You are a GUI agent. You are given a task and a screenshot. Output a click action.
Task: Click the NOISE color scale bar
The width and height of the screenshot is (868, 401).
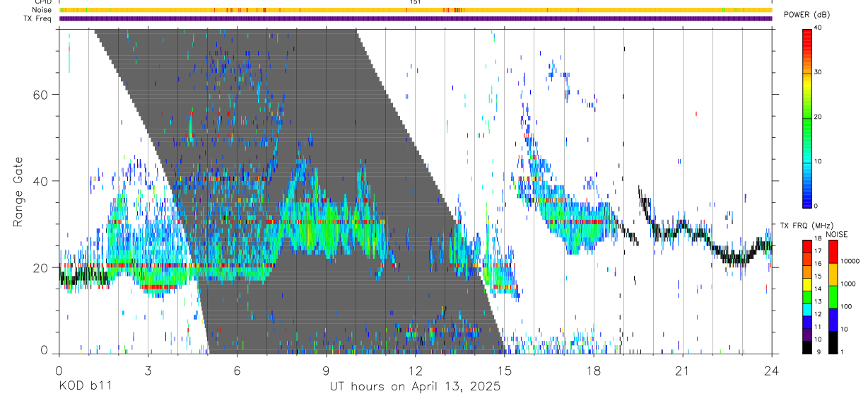click(832, 296)
